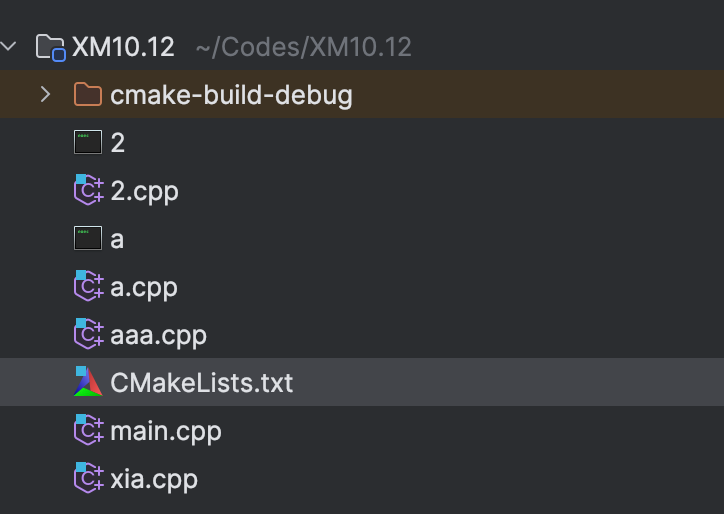724x514 pixels.
Task: Select xia.cpp in the file list
Action: tap(154, 479)
